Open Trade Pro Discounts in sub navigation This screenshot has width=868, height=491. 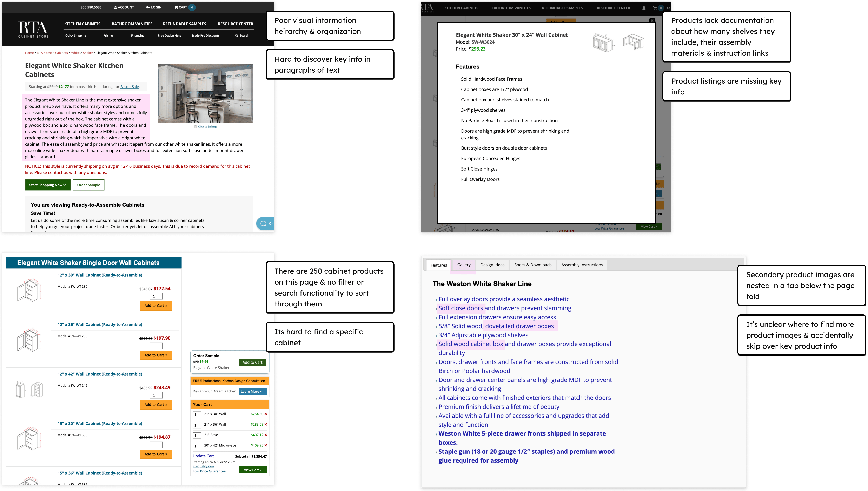pos(205,35)
